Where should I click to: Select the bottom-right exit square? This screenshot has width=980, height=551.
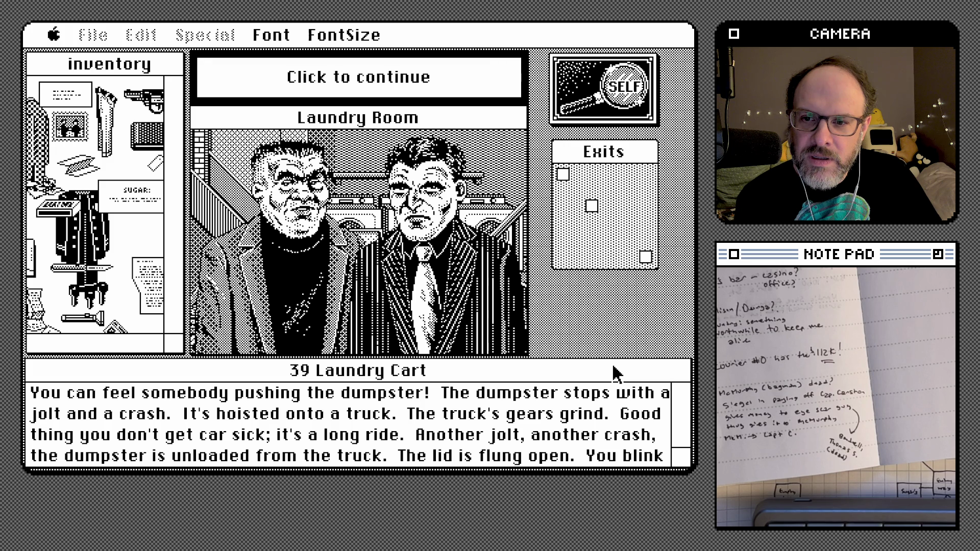(646, 257)
